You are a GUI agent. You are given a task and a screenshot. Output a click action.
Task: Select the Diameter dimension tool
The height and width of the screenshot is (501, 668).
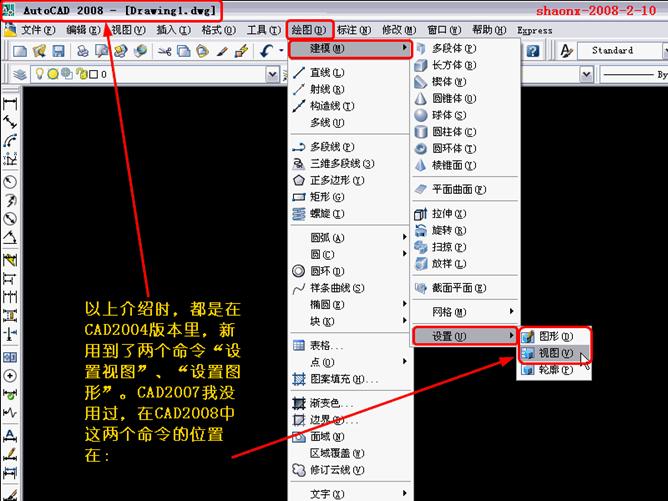click(10, 219)
